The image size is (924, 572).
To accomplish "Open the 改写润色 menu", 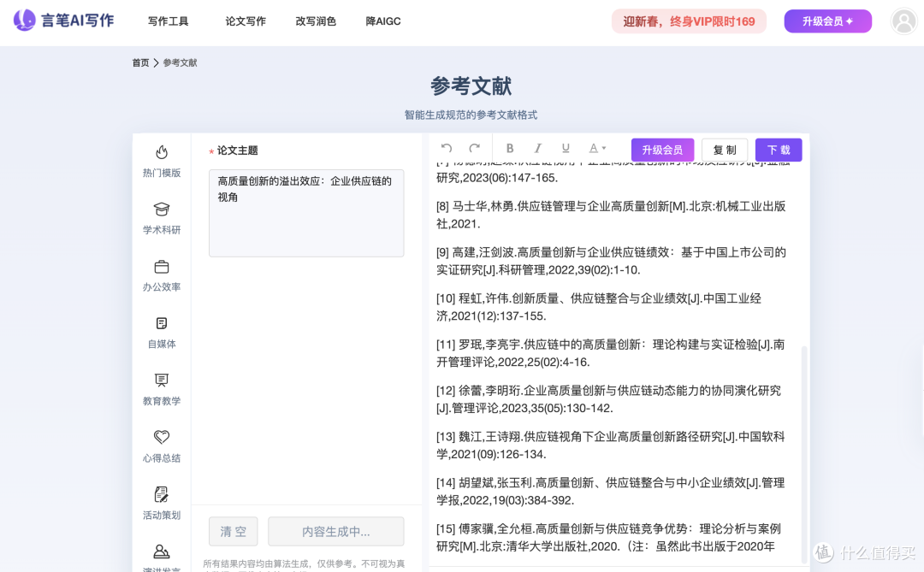I will 316,21.
